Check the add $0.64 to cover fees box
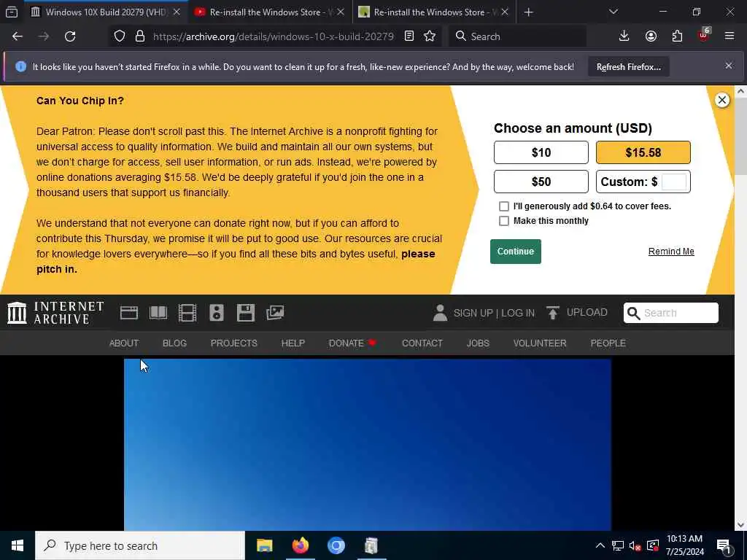Image resolution: width=747 pixels, height=560 pixels. 503,206
